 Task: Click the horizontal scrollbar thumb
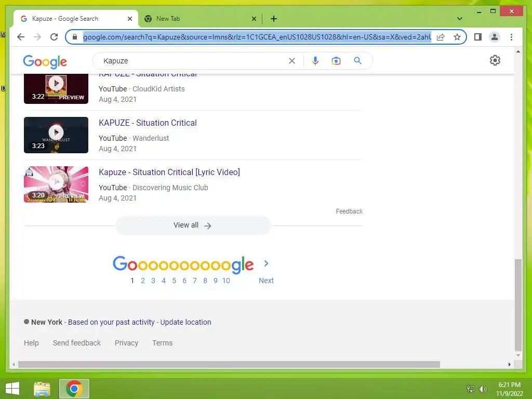[229, 364]
